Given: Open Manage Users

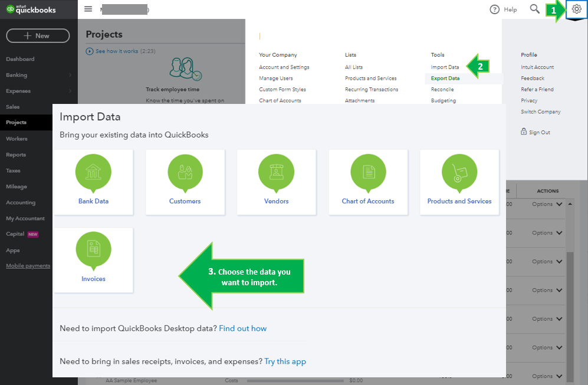Looking at the screenshot, I should tap(275, 78).
